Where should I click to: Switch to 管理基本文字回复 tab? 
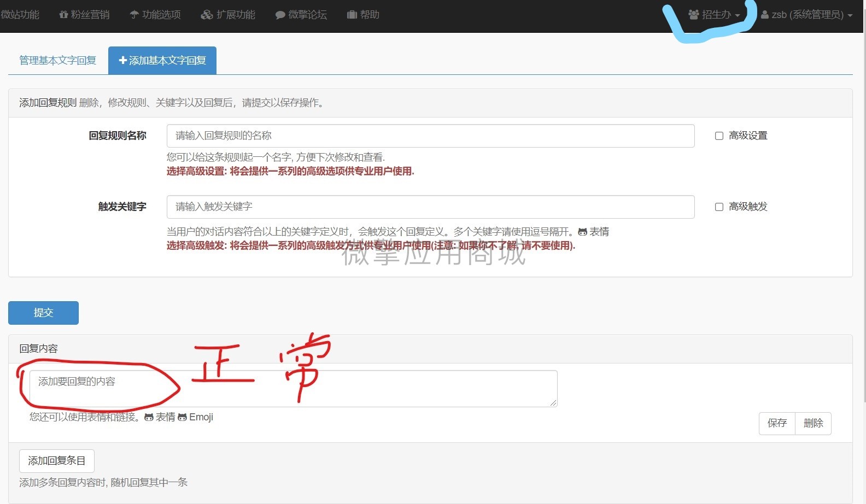point(58,60)
